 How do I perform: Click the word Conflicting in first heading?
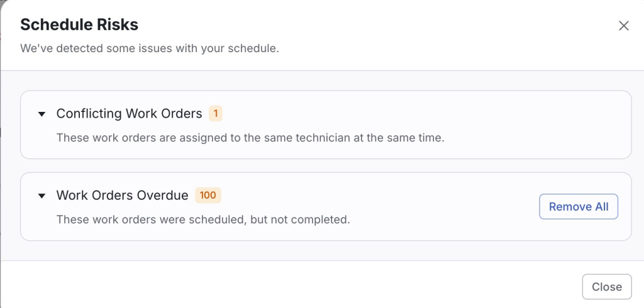(x=89, y=114)
